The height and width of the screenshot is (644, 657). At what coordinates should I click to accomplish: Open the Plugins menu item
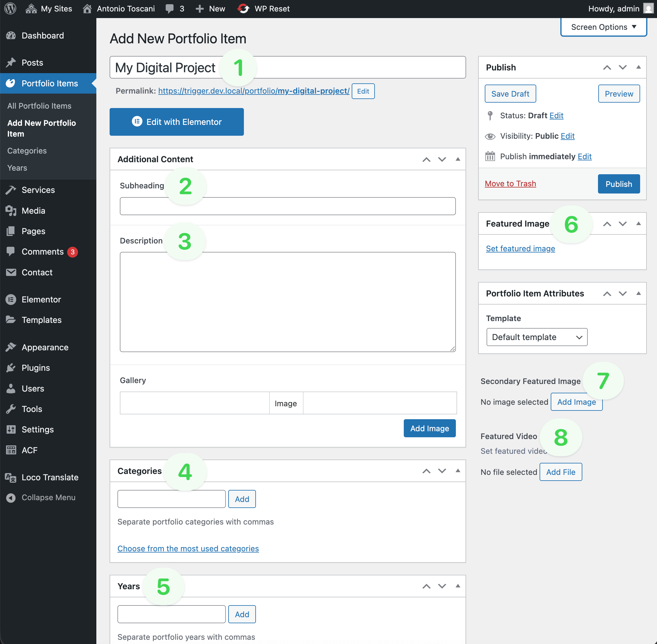[36, 368]
